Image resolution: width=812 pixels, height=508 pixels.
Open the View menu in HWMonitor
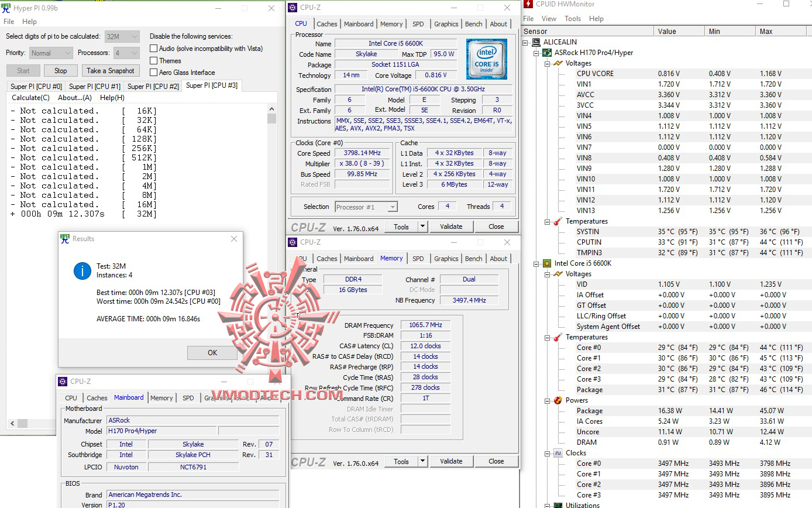click(x=549, y=19)
